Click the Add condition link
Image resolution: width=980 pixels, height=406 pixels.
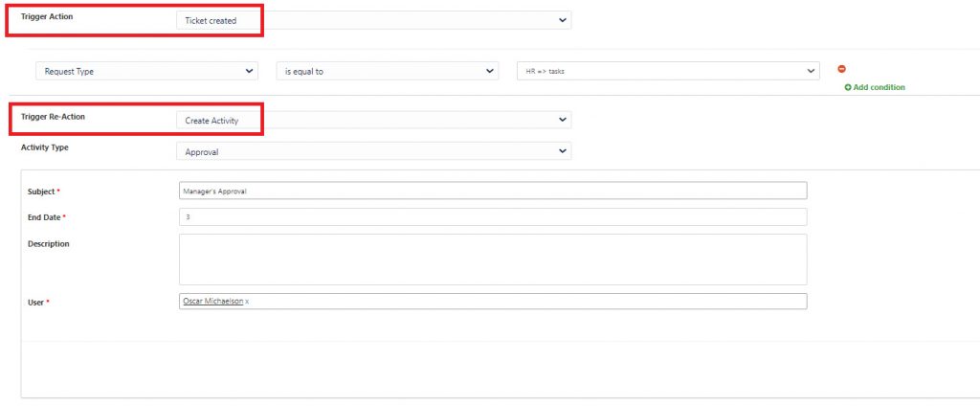875,87
